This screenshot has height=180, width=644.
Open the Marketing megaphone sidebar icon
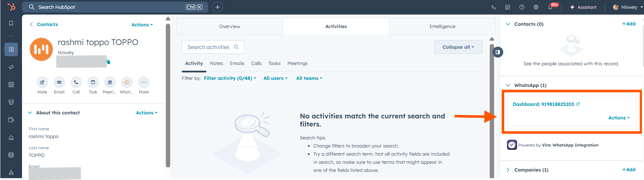point(11,67)
